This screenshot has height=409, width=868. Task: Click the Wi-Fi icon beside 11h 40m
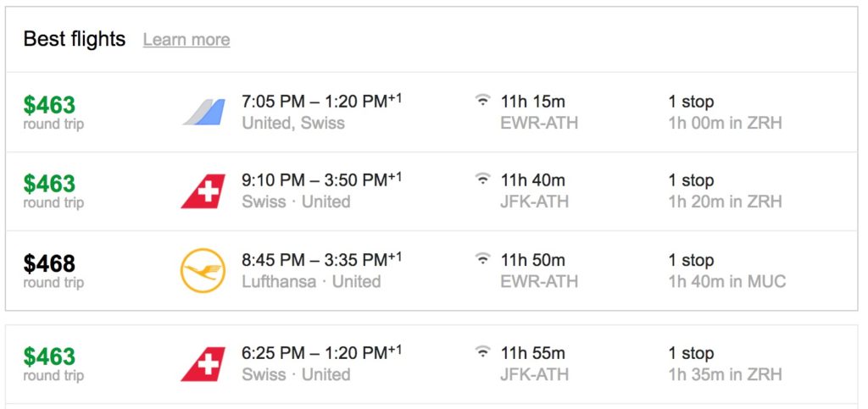[x=482, y=180]
